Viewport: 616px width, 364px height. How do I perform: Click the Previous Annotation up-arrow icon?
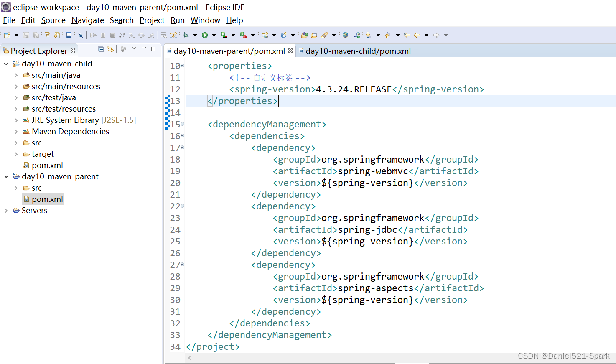(388, 35)
